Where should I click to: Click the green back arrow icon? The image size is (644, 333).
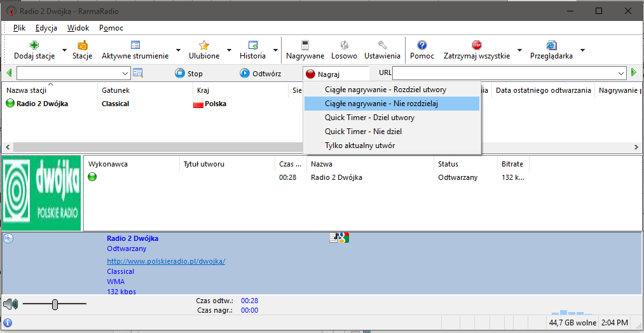point(9,73)
